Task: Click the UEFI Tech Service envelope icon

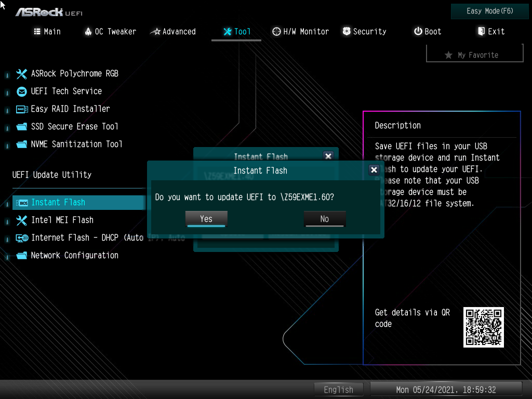Action: [21, 91]
